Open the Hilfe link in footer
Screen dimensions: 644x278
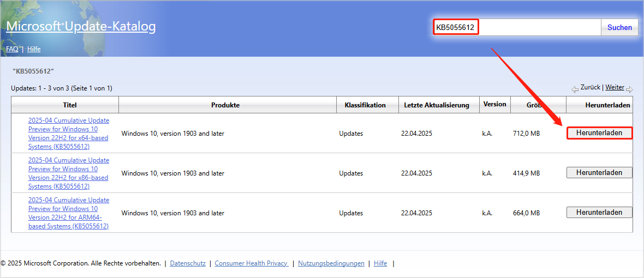tap(380, 263)
